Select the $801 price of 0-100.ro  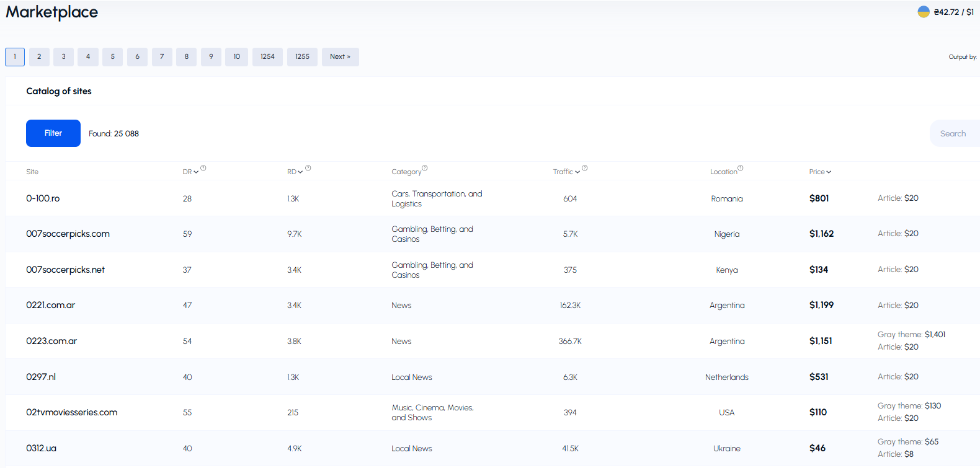click(819, 198)
